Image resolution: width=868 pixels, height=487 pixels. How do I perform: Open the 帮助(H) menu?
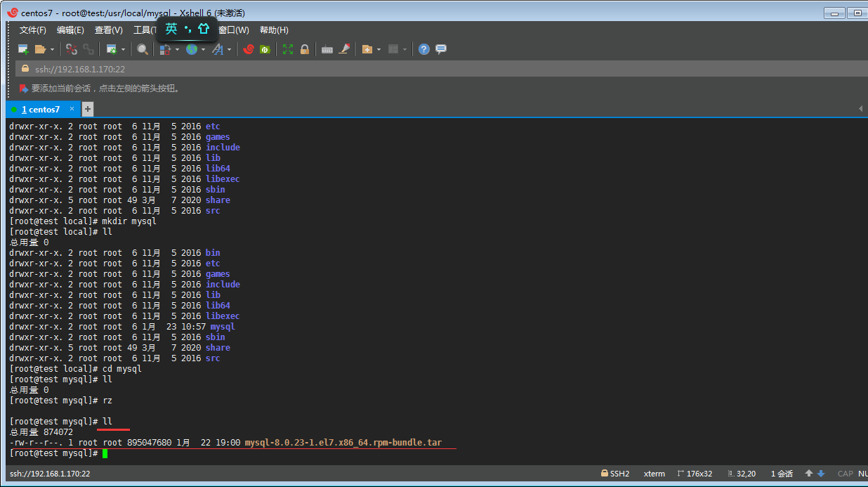pos(274,30)
